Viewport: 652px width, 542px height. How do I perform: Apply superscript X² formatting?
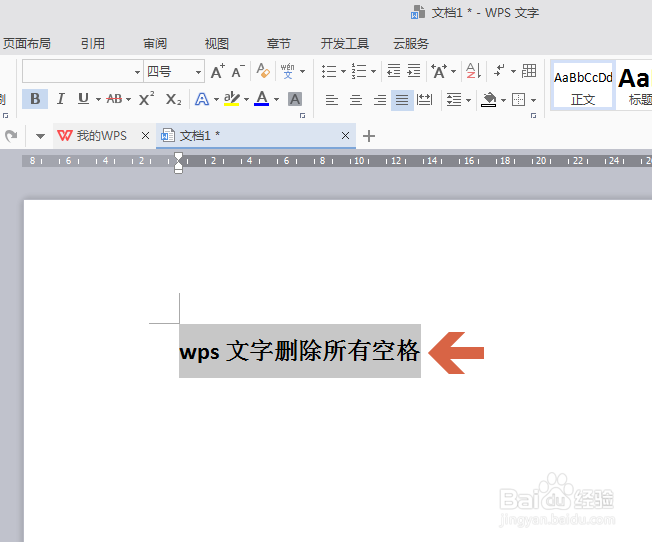tap(146, 99)
